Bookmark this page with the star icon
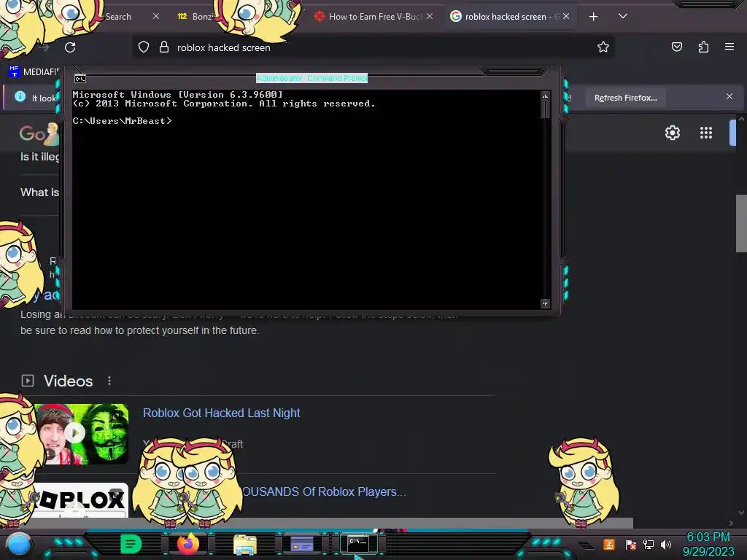Screen dimensions: 747x560 point(603,47)
